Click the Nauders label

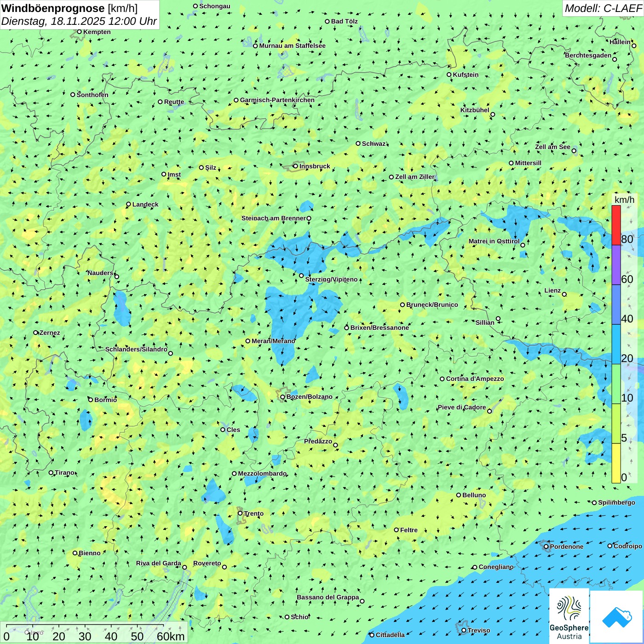point(100,273)
